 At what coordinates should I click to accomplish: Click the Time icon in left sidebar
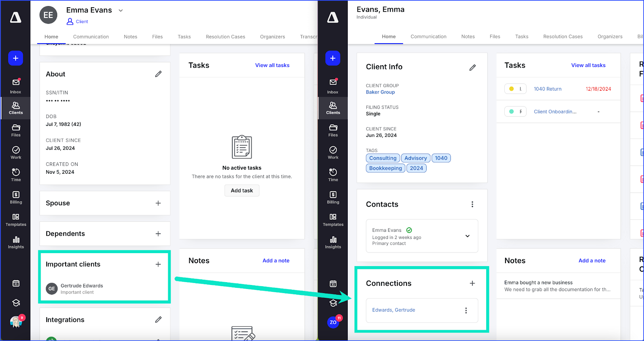tap(16, 175)
